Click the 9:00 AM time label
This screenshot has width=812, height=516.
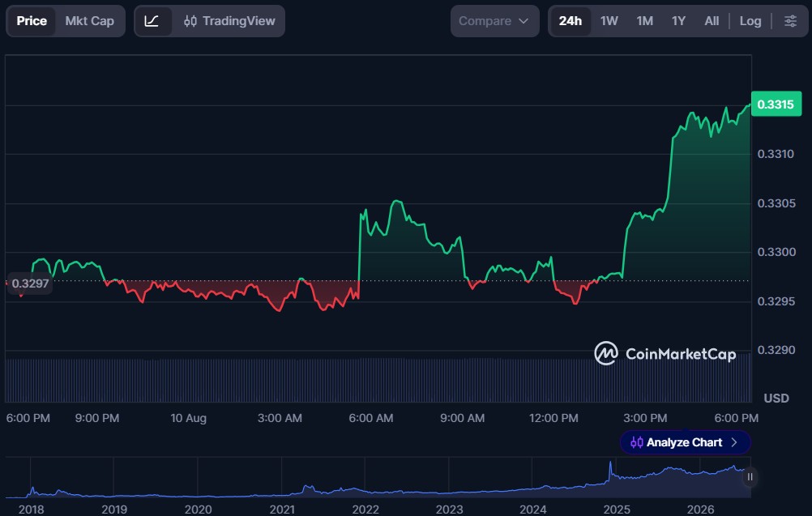(x=463, y=418)
